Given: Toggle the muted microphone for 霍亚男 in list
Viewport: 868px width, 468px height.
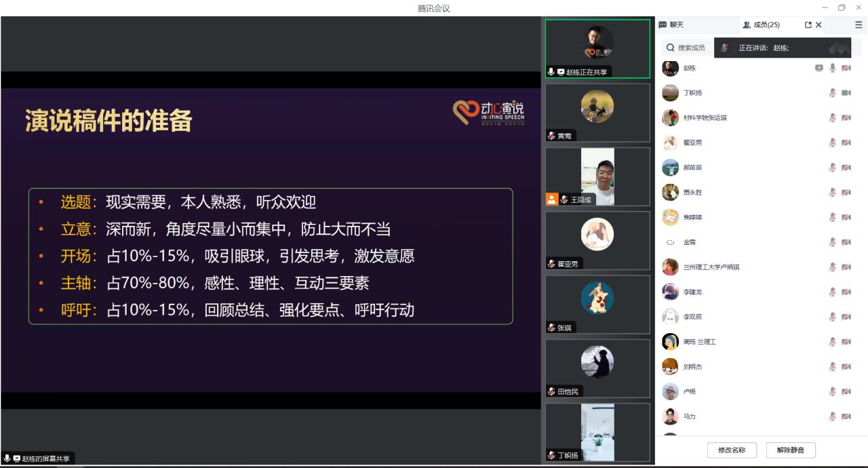Looking at the screenshot, I should 832,142.
